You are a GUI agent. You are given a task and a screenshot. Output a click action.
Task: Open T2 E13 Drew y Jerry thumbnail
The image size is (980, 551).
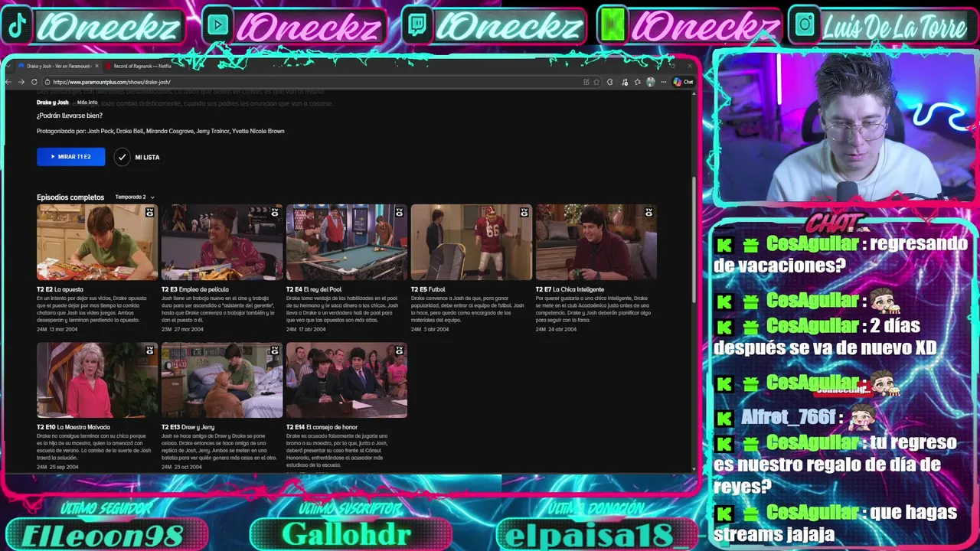point(222,380)
